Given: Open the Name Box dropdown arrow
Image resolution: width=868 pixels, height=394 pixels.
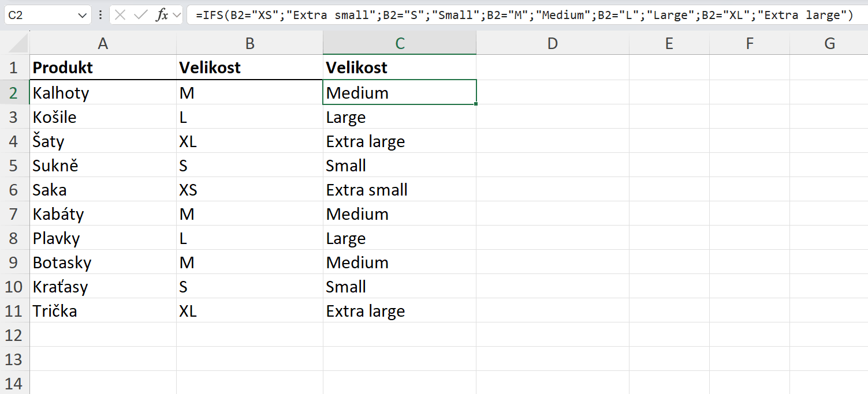Looking at the screenshot, I should click(x=82, y=16).
